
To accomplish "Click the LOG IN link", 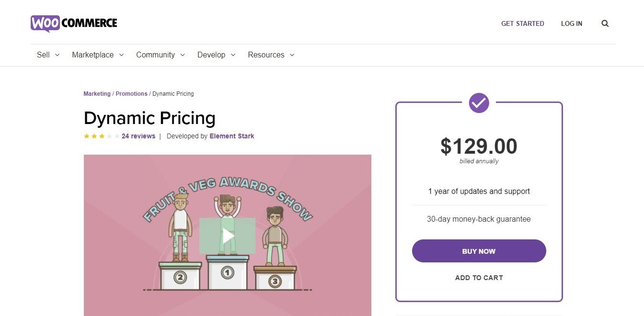I will 572,23.
